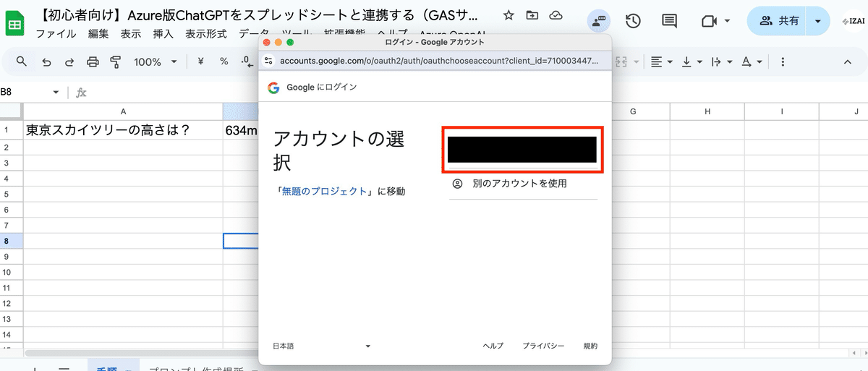
Task: Click the search magnifier icon in toolbar
Action: click(22, 62)
